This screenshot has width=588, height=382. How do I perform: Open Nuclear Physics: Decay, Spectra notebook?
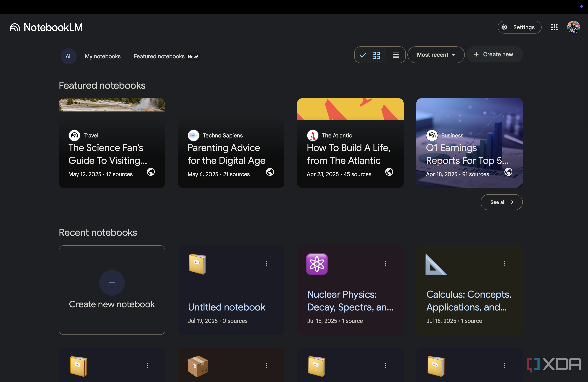pyautogui.click(x=350, y=300)
